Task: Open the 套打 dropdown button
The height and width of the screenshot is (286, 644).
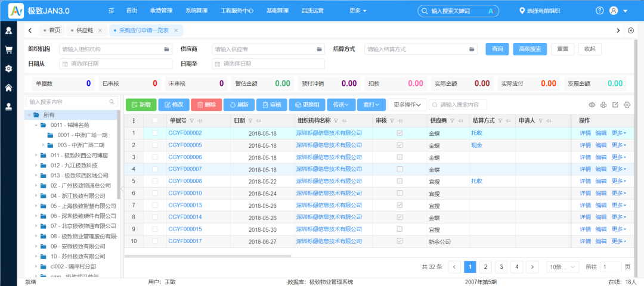Action: 371,105
